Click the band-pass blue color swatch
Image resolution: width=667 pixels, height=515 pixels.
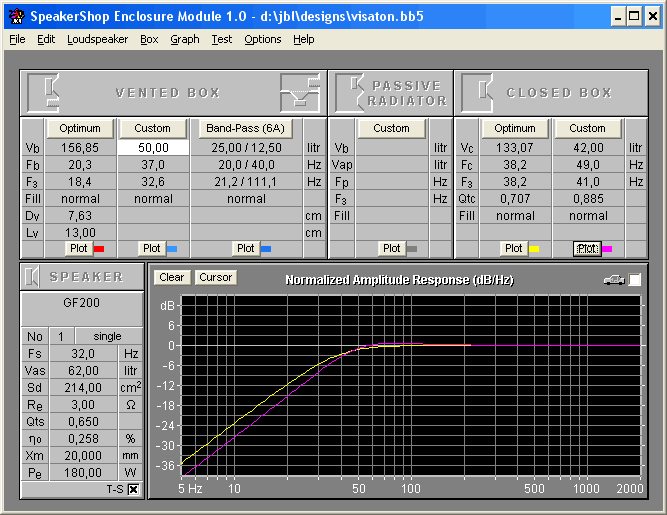[x=266, y=249]
